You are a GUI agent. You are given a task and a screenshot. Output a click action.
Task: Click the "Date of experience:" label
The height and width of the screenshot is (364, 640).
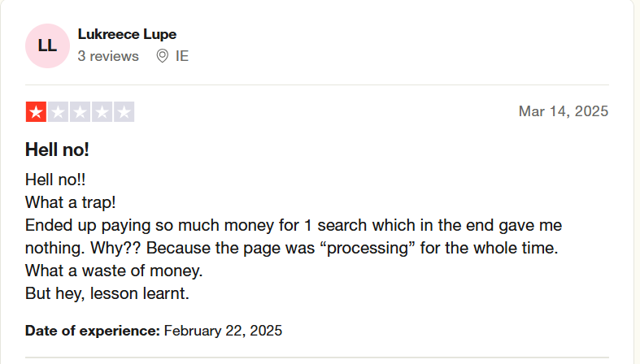[x=93, y=331]
